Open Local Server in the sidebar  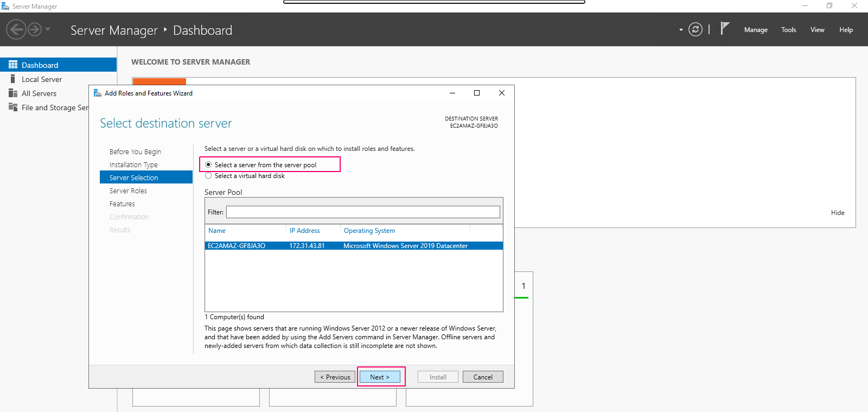(42, 79)
